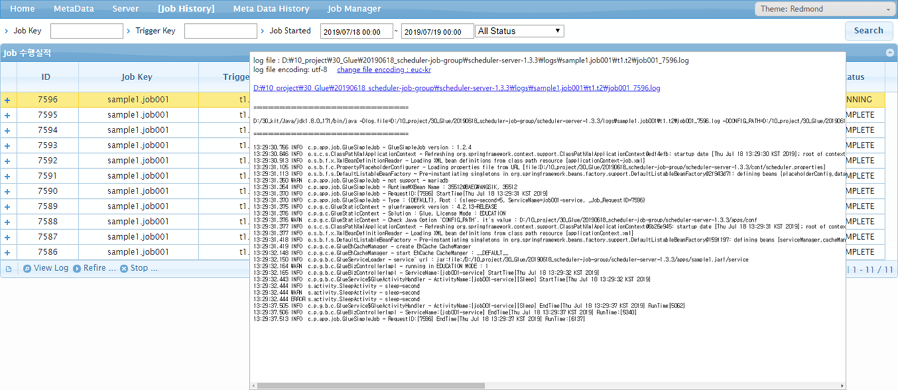Click change file encoding euc-kr link

point(384,69)
